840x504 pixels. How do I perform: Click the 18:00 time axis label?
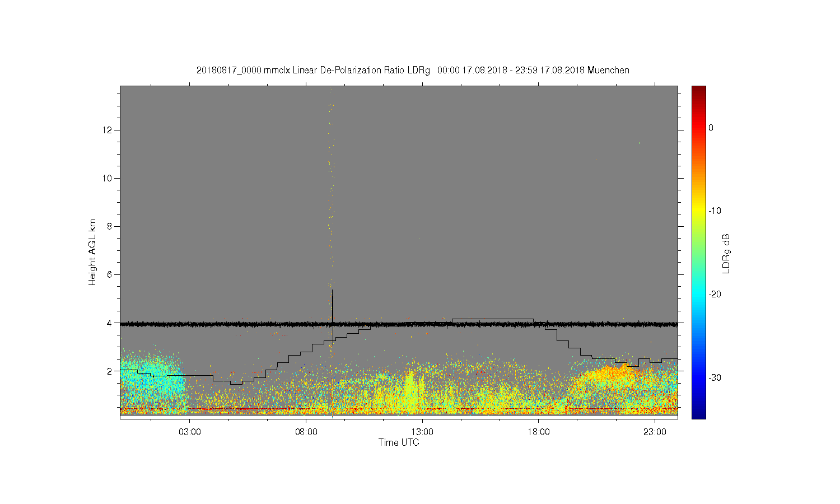(x=539, y=432)
